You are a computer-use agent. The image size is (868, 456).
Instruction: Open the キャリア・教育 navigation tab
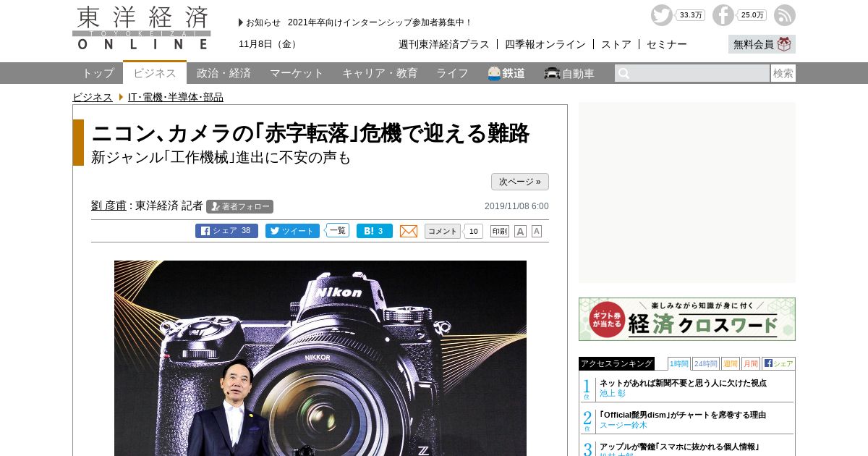tap(380, 73)
